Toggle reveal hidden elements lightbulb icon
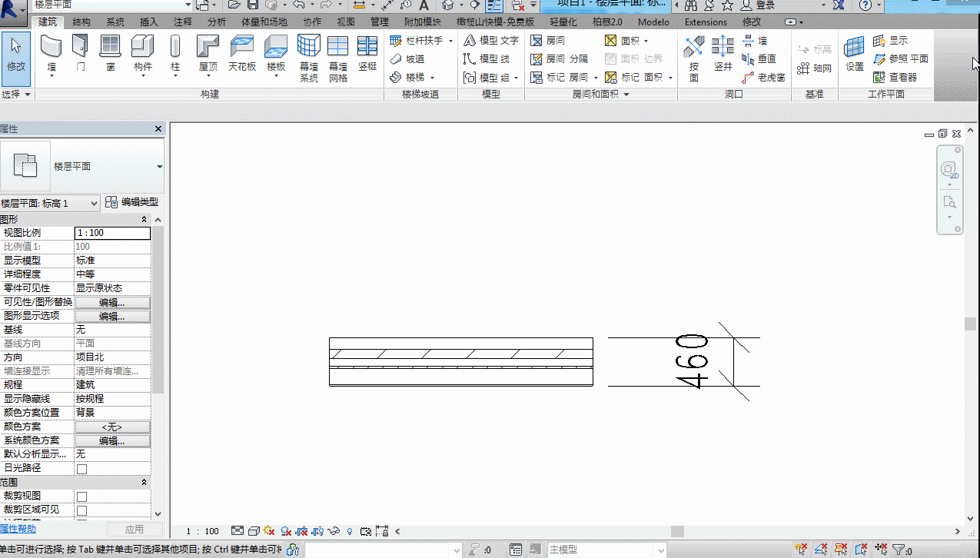The width and height of the screenshot is (980, 558). pyautogui.click(x=350, y=531)
